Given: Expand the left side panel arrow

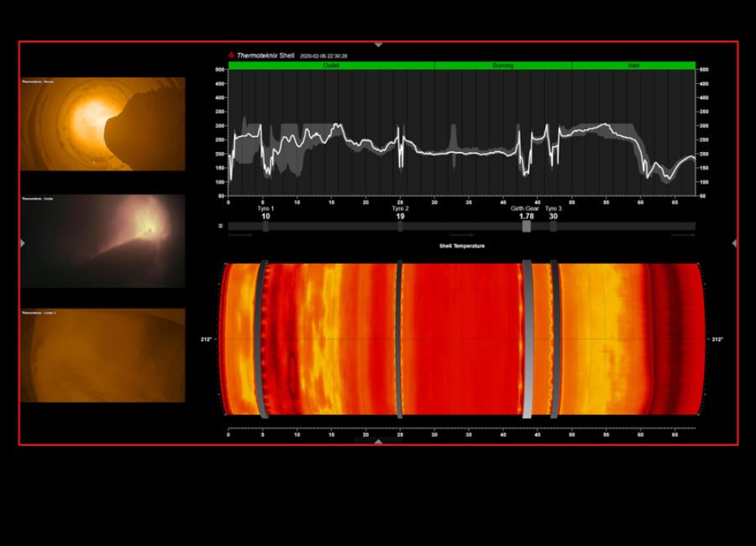Looking at the screenshot, I should pyautogui.click(x=23, y=243).
